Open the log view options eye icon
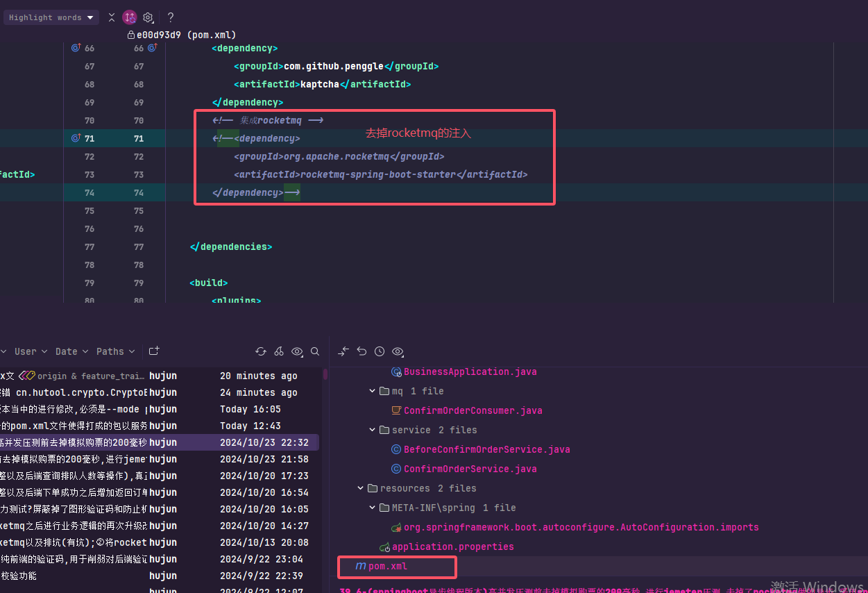Viewport: 868px width, 593px height. coord(298,351)
